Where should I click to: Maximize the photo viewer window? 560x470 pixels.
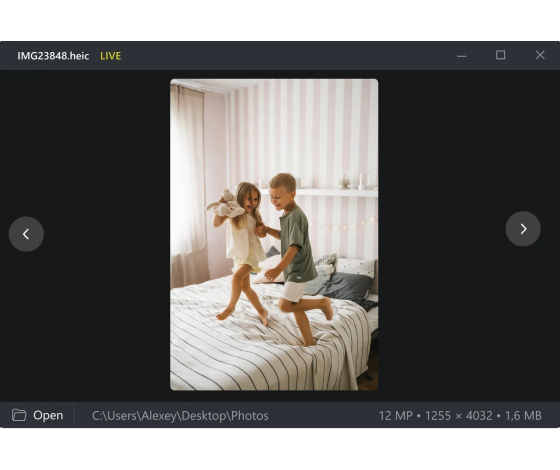(500, 55)
